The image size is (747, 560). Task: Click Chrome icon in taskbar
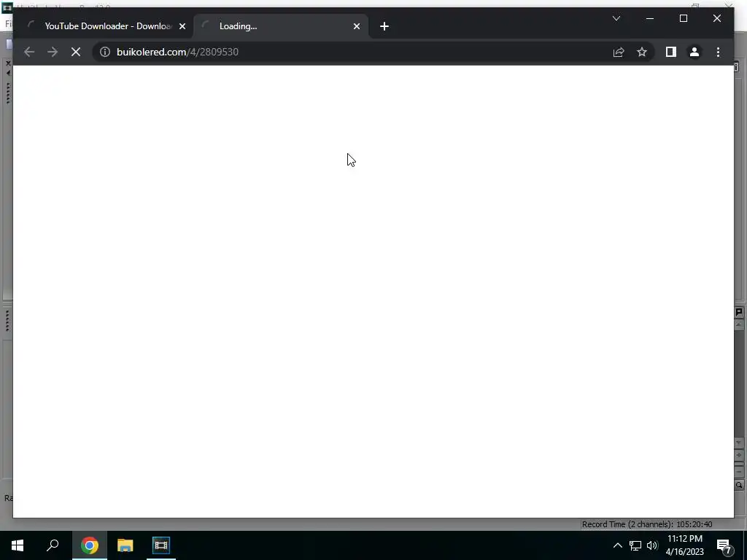tap(90, 545)
